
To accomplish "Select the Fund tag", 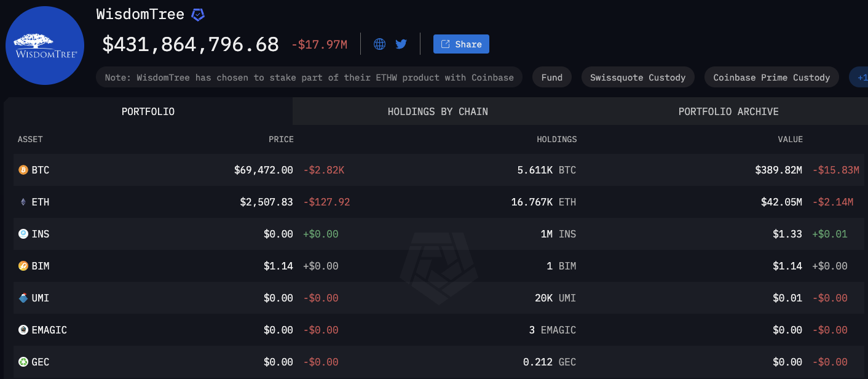I will click(x=551, y=78).
